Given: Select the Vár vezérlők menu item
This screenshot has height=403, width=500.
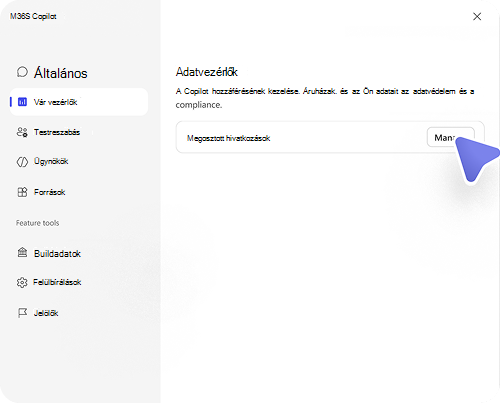Looking at the screenshot, I should 79,102.
